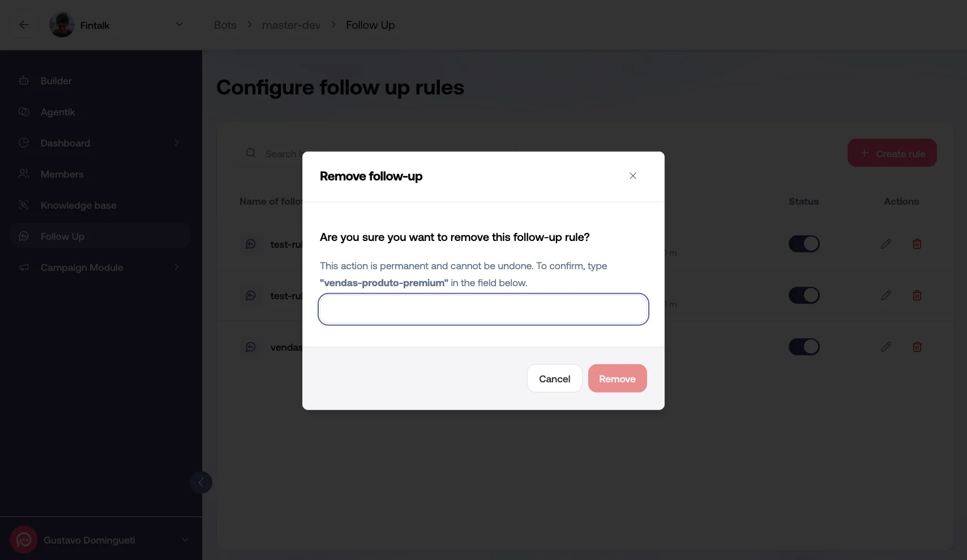Click the trash icon for the third rule
967x560 pixels.
[x=917, y=347]
